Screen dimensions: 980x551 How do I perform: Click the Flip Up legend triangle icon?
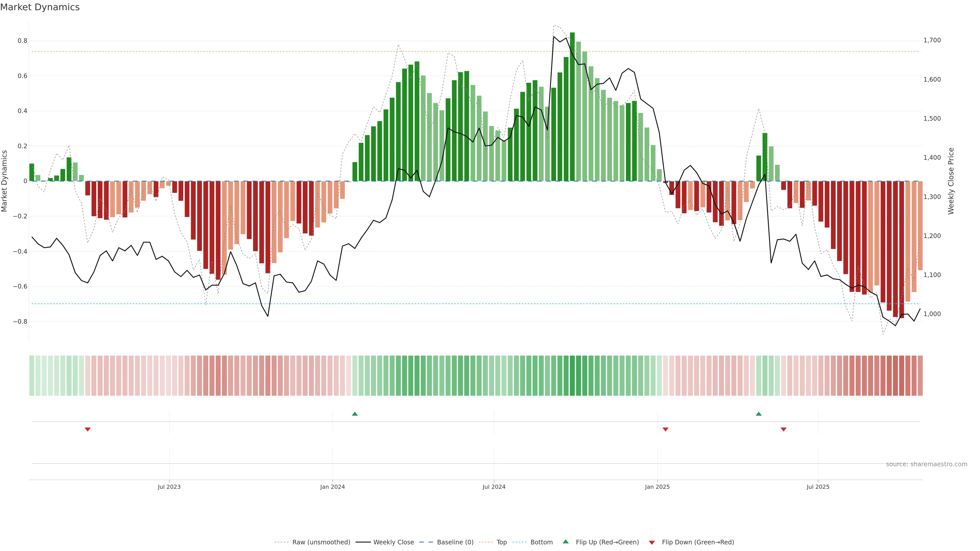point(566,542)
